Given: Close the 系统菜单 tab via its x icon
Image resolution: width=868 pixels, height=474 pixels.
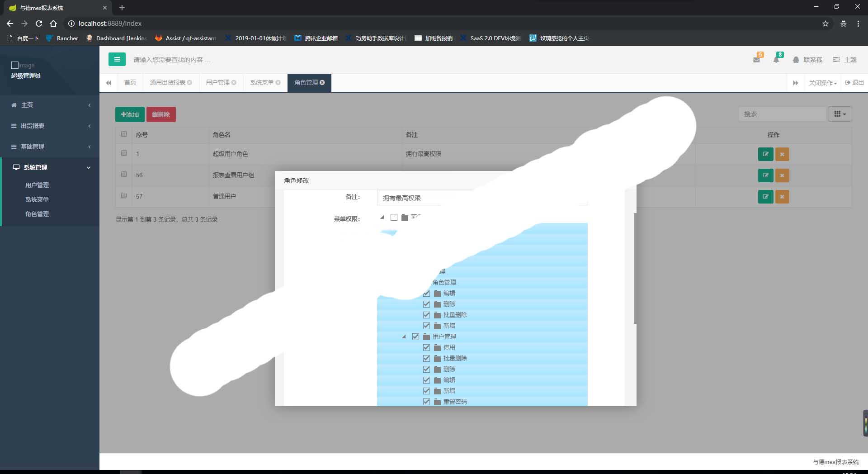Looking at the screenshot, I should (x=278, y=83).
